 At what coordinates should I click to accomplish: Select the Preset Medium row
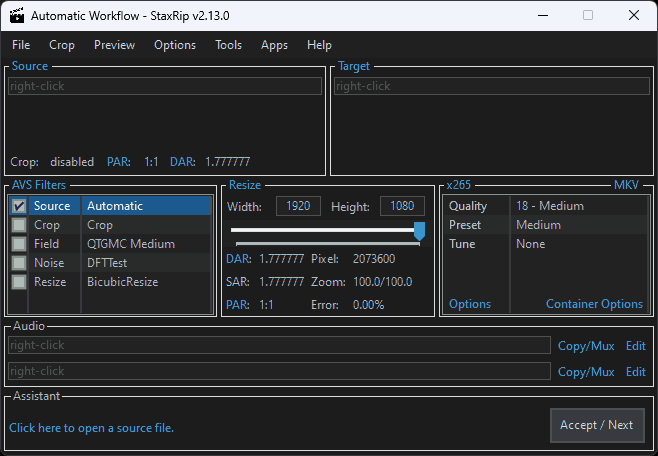coord(546,225)
